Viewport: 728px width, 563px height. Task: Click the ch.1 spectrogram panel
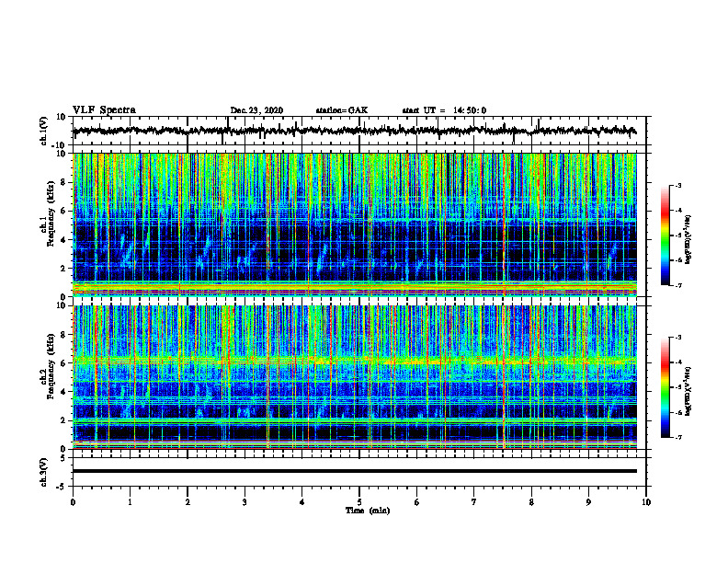pos(354,224)
